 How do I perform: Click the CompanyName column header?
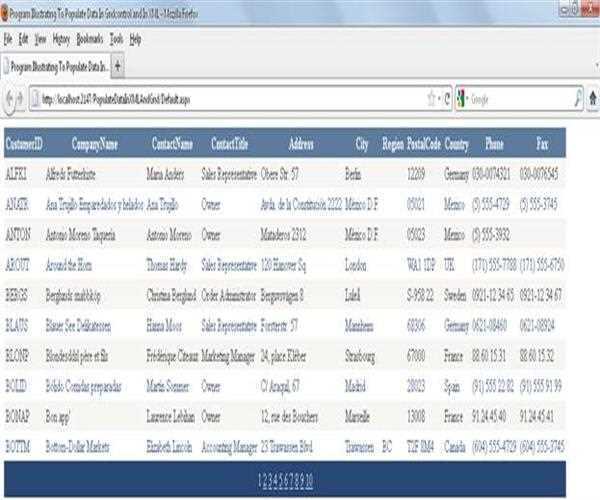[x=95, y=144]
